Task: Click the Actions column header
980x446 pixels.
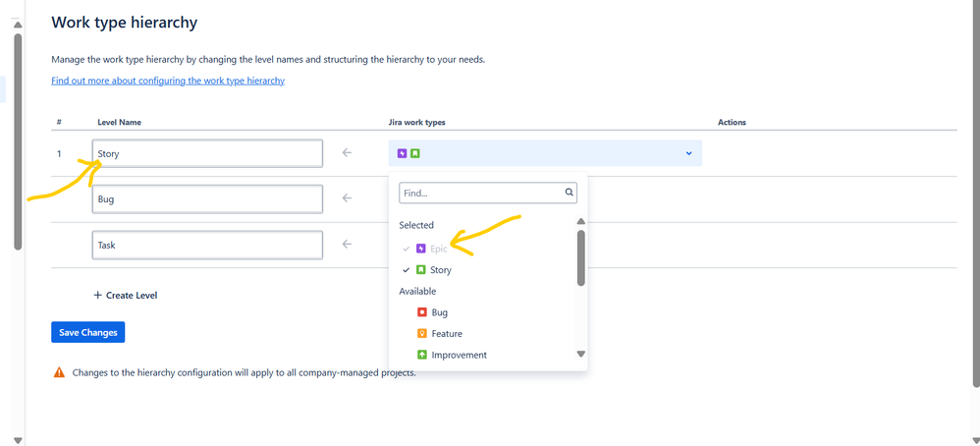Action: click(732, 122)
